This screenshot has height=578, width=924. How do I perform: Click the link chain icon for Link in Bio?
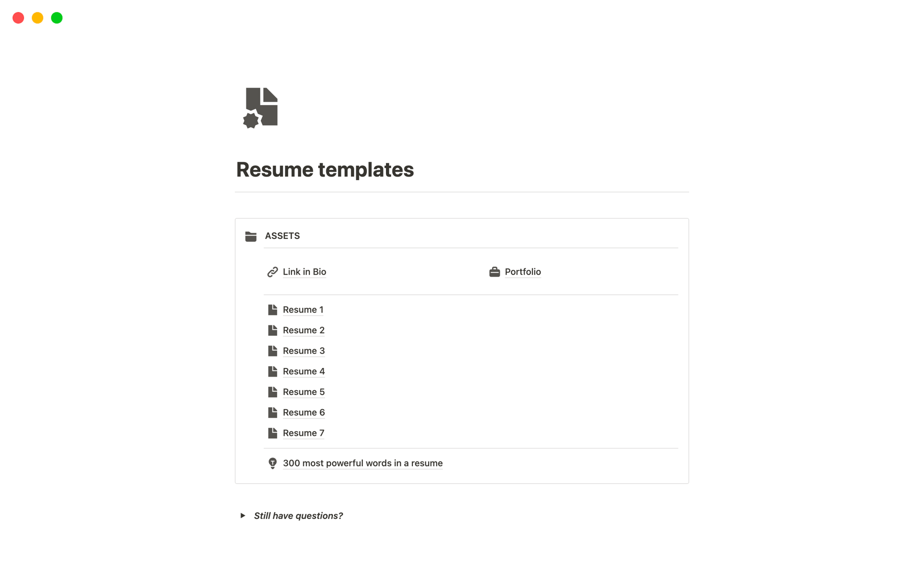coord(273,272)
